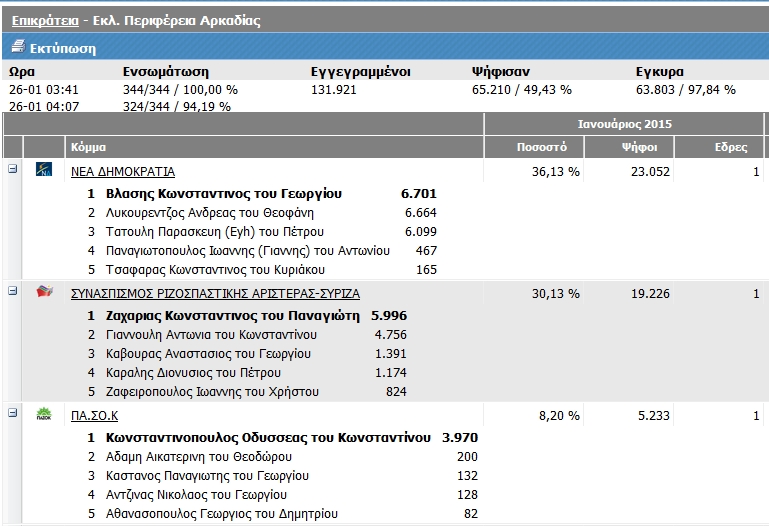Collapse the ΣΥΡΙΖΑ candidate list
769x526 pixels.
[13, 291]
